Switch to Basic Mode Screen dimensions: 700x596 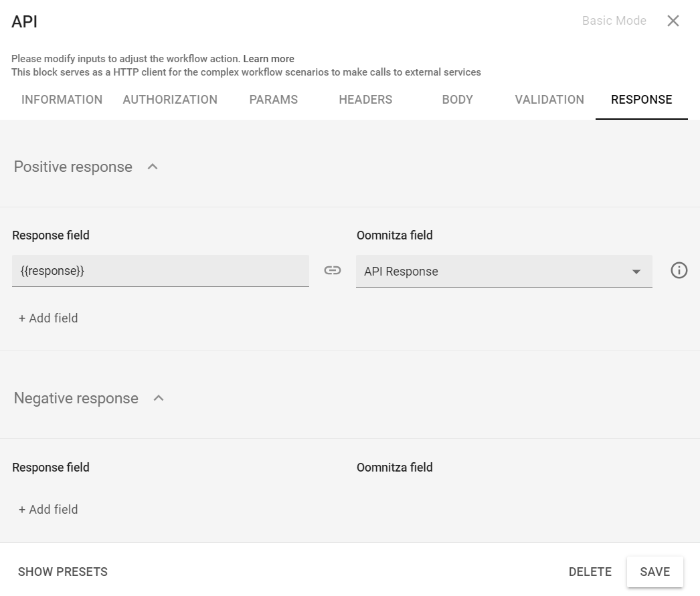point(614,21)
